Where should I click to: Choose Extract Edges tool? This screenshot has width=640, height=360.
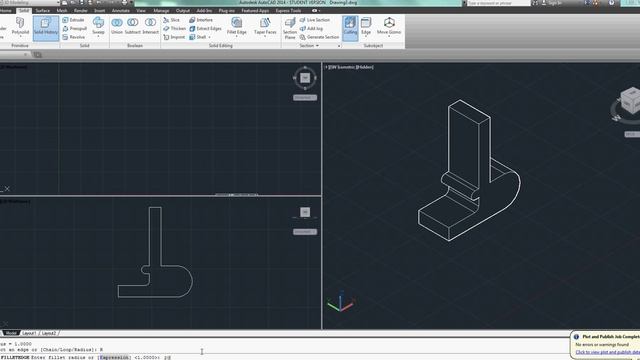(x=205, y=29)
